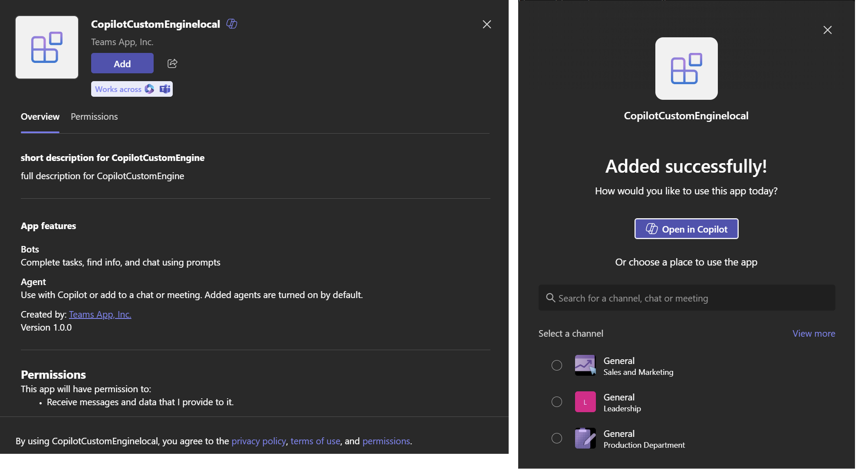Click the app logo thumbnail in the details dialog
Image resolution: width=868 pixels, height=469 pixels.
(x=47, y=47)
